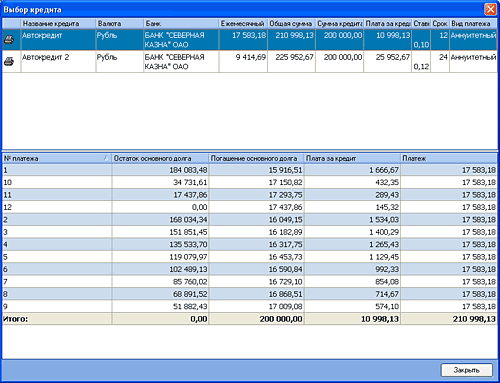Screen dimensions: 500x383
Task: Click bank name cell in Автокредит 2 row
Action: pos(181,62)
